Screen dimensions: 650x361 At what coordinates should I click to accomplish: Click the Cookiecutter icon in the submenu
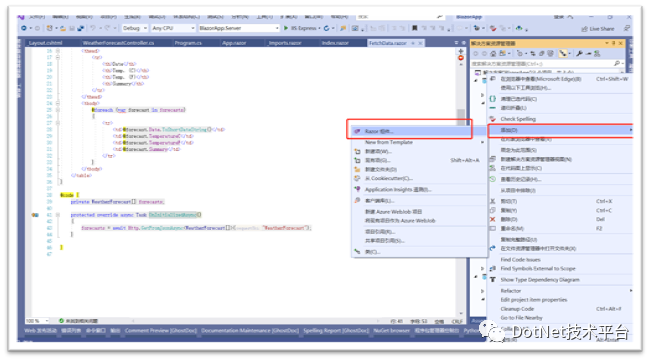(x=357, y=178)
